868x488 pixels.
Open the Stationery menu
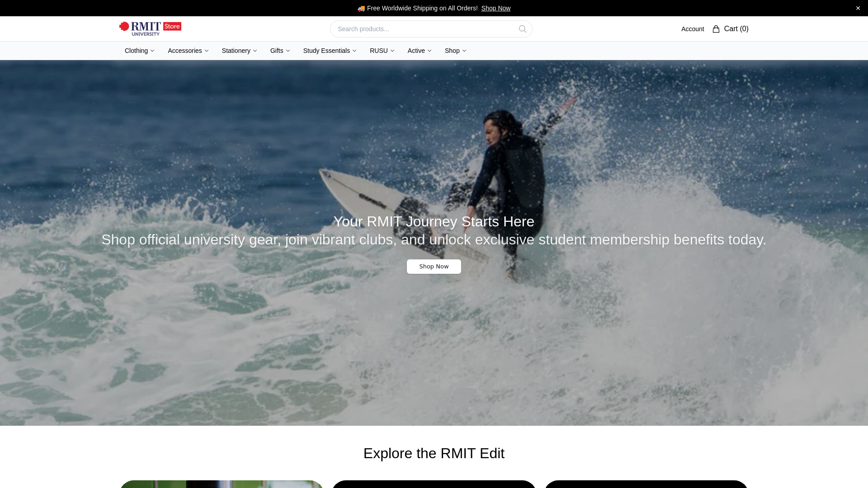(x=239, y=51)
